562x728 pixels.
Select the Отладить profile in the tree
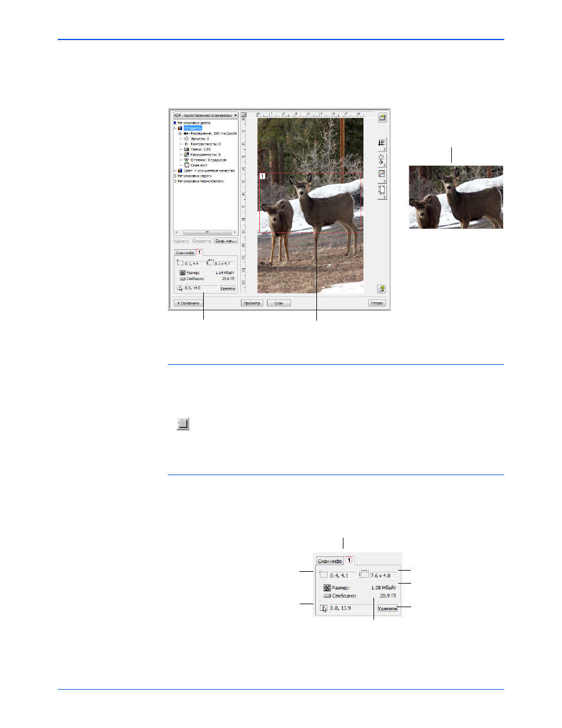pyautogui.click(x=193, y=128)
